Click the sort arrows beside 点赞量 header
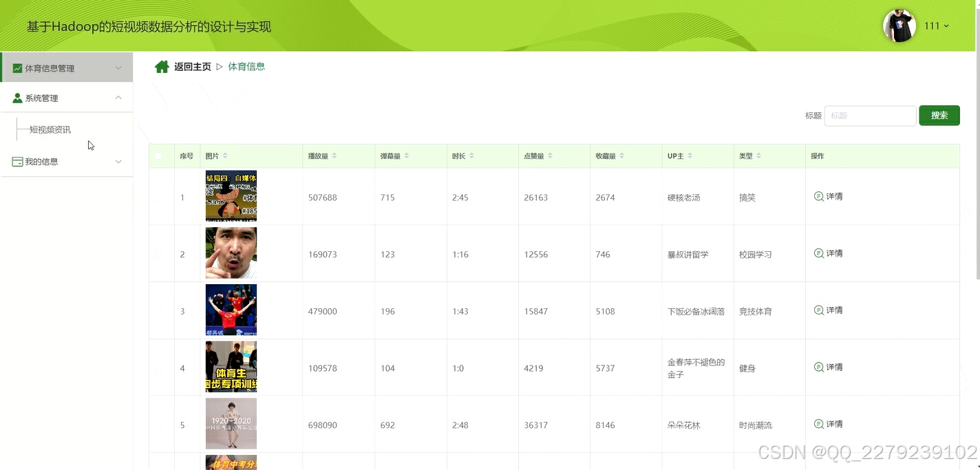 tap(551, 156)
